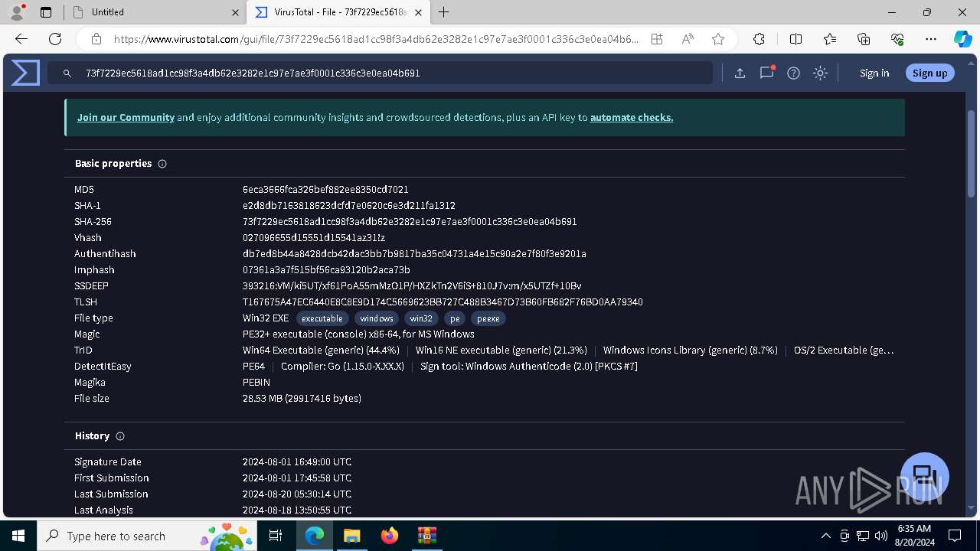Click the page vertical scrollbar thumb

click(972, 153)
